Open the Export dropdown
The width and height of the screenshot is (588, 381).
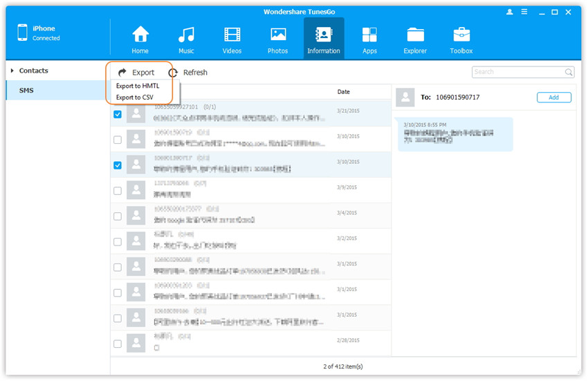pos(136,72)
